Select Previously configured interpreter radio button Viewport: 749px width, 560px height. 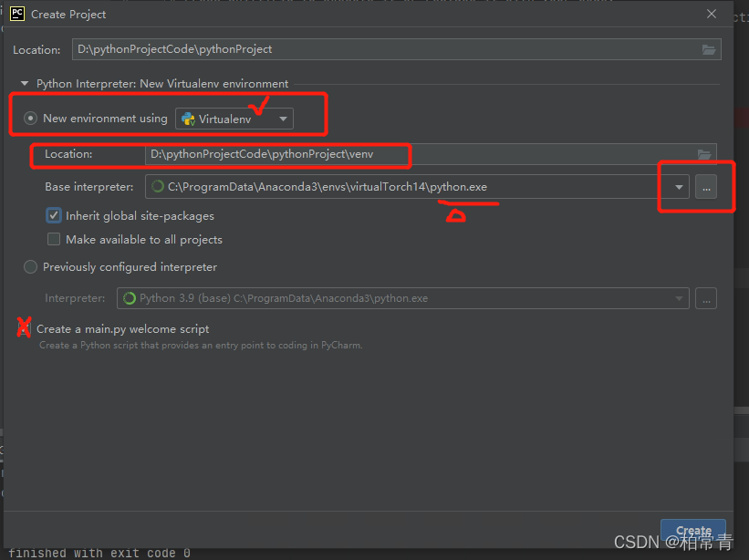(31, 267)
